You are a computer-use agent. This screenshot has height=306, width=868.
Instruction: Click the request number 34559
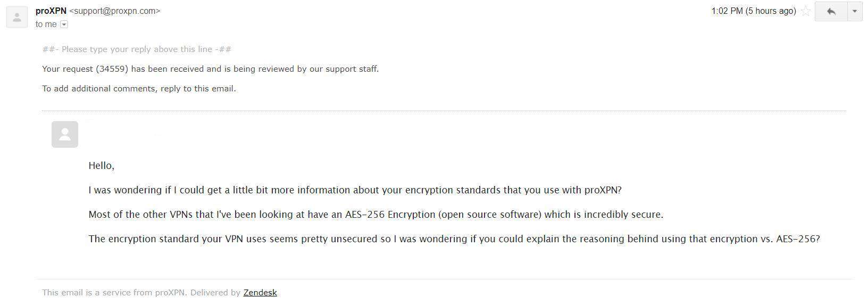pos(112,69)
